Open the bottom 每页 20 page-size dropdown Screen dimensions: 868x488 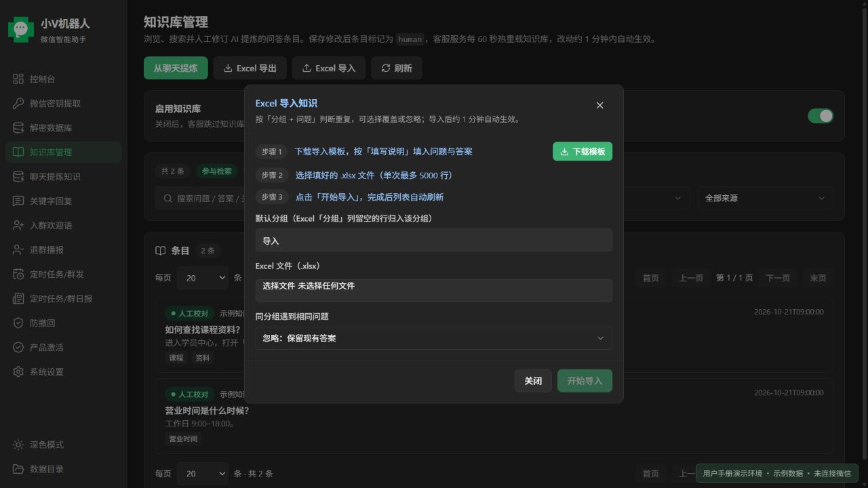point(202,474)
